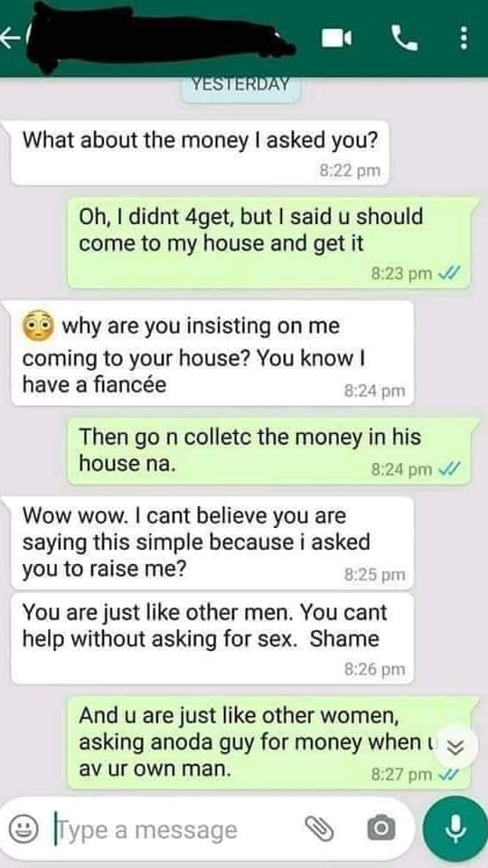Viewport: 488px width, 868px height.
Task: Open the camera from the message bar
Action: point(381,829)
